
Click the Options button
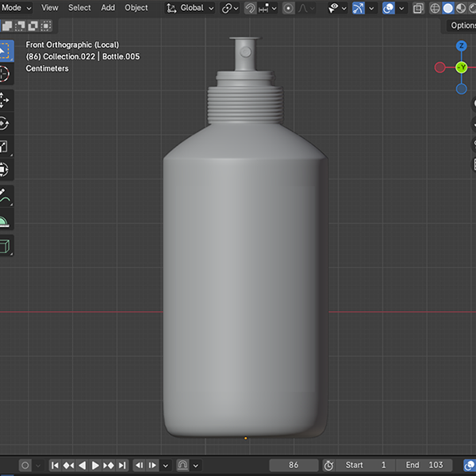tap(463, 25)
